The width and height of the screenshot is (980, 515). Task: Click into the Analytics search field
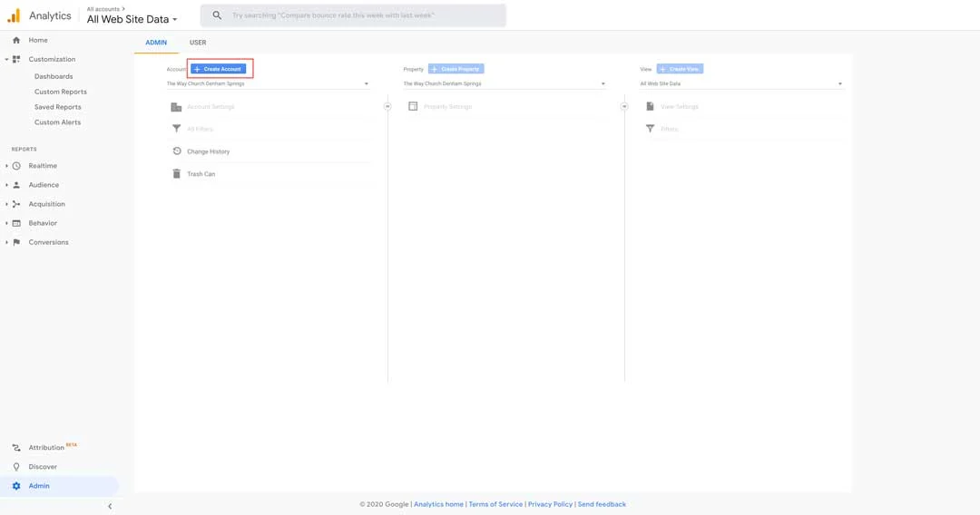pos(353,15)
